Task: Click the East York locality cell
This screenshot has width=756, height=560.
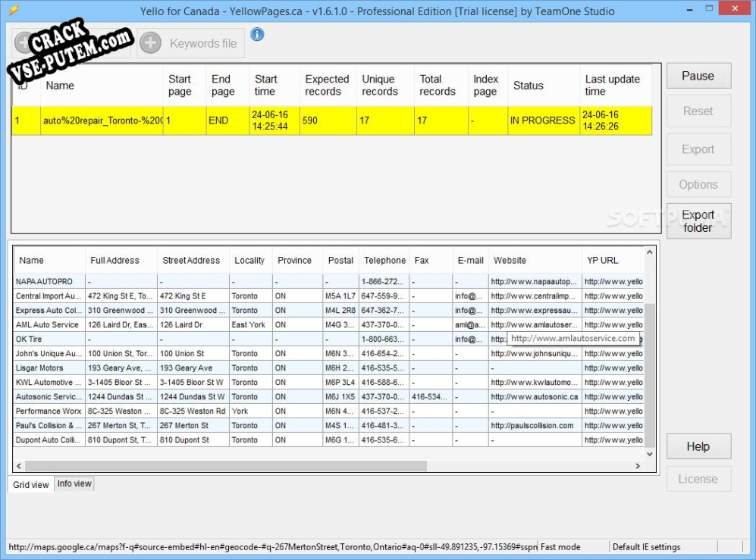Action: tap(250, 325)
